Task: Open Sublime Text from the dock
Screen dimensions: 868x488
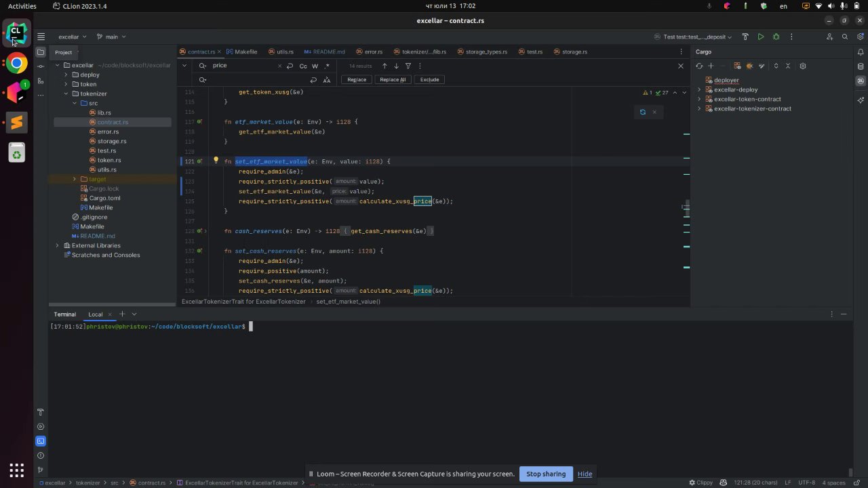Action: pyautogui.click(x=16, y=123)
